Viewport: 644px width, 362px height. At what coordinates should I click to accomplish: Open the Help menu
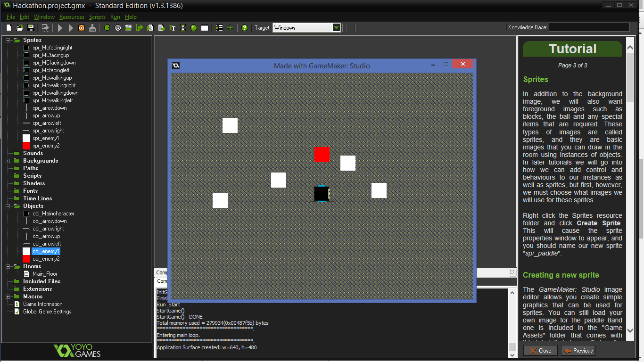[x=131, y=17]
